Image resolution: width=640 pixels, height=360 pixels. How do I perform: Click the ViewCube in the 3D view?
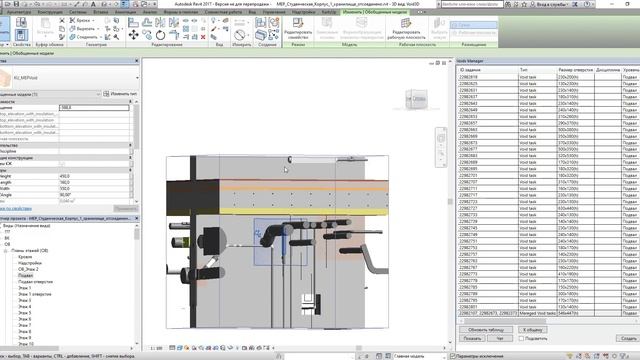click(x=416, y=99)
